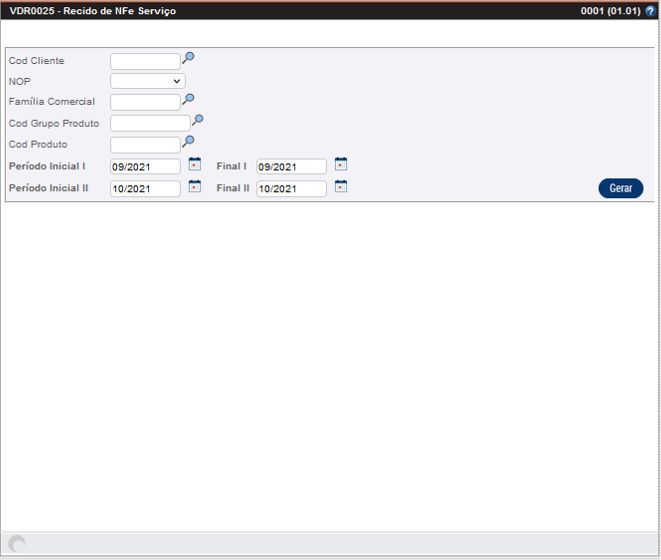Click the Período Inicial II date field
The height and width of the screenshot is (560, 661).
pos(145,189)
